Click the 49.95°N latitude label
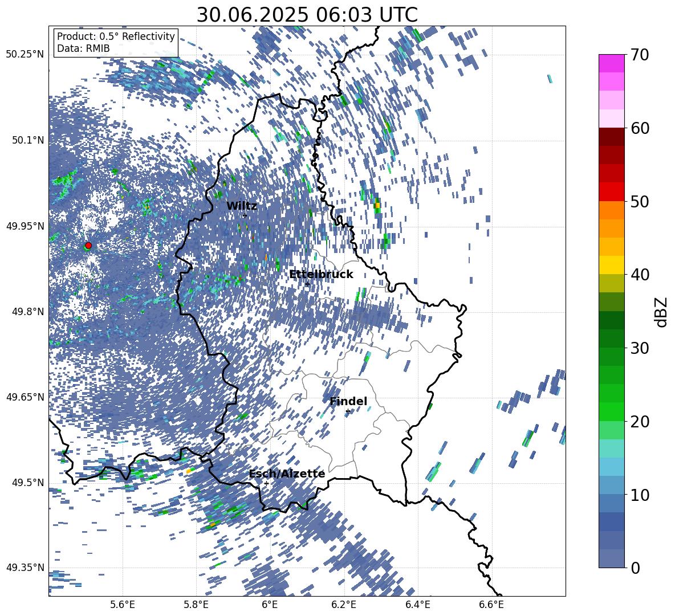This screenshot has width=675, height=616. [x=25, y=226]
